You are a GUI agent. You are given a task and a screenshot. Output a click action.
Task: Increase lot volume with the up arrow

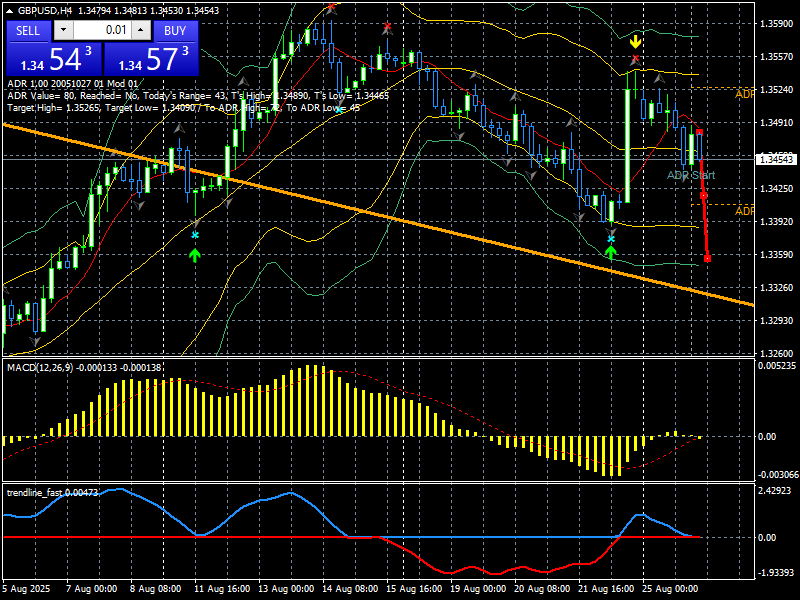[141, 30]
